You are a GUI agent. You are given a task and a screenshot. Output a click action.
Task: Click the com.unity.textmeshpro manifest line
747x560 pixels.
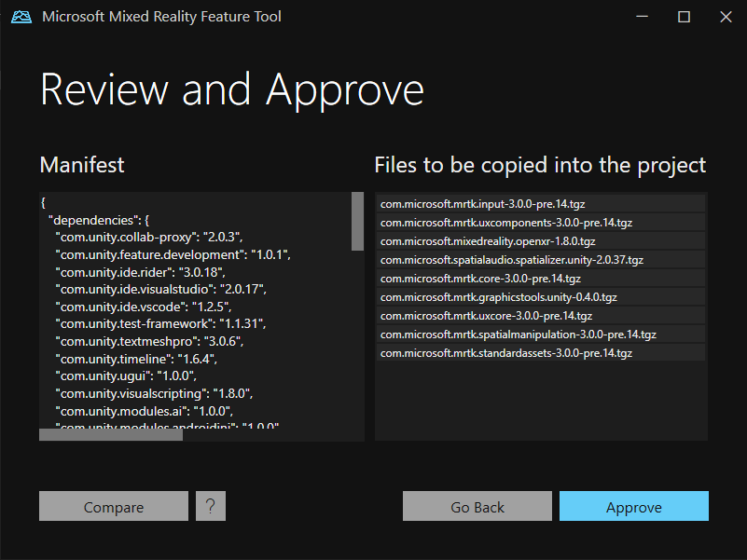[149, 341]
